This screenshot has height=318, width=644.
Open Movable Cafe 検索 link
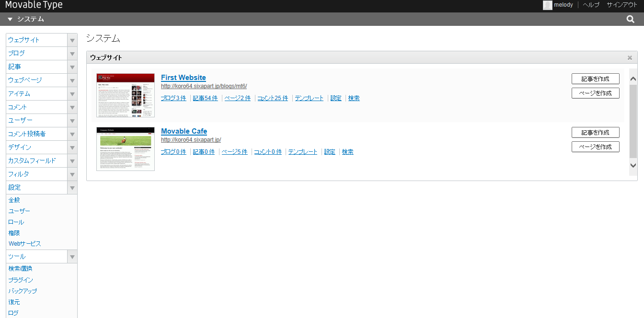coord(348,152)
